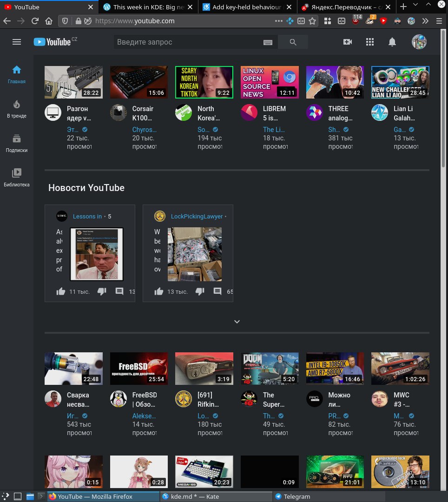
Task: Expand the Новости YouTube section chevron
Action: [237, 322]
